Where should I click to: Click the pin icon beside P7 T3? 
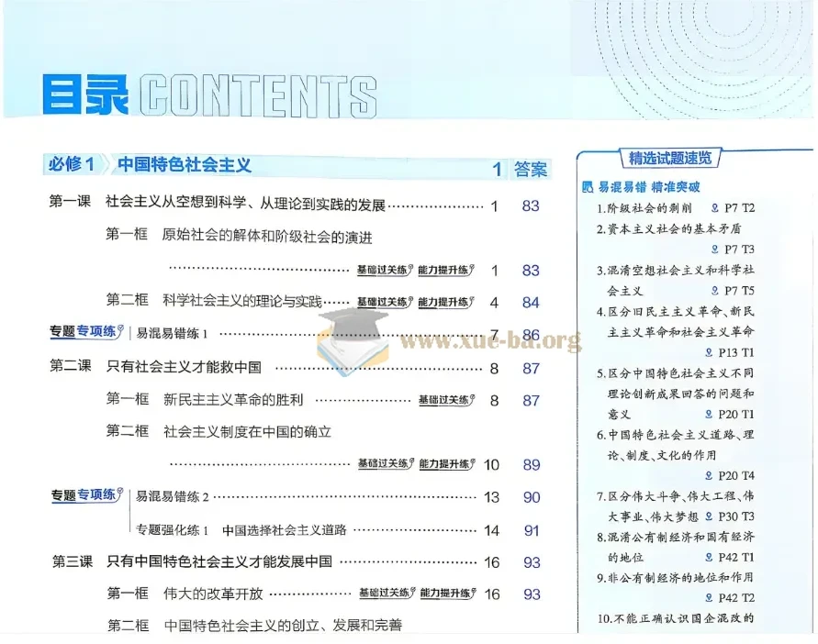pos(714,250)
